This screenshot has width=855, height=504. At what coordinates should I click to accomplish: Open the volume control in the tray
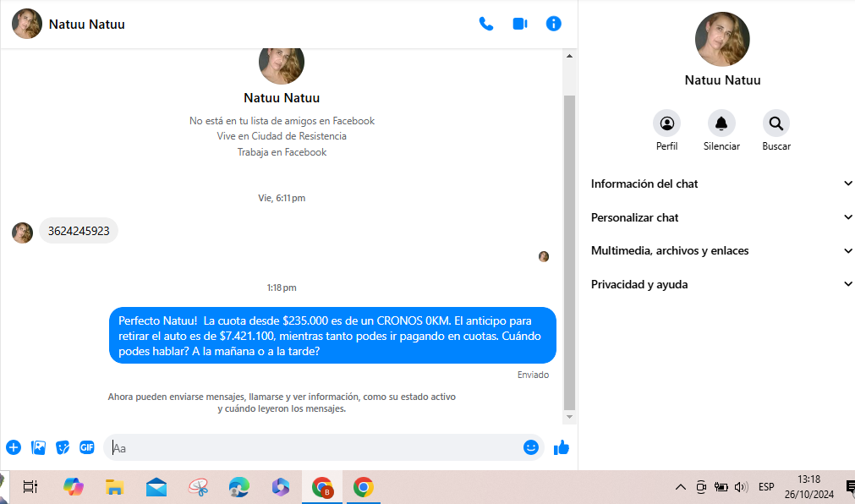click(x=741, y=487)
